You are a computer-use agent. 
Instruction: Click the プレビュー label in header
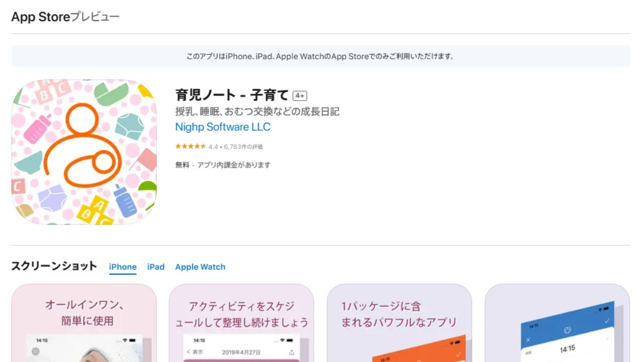tap(95, 17)
